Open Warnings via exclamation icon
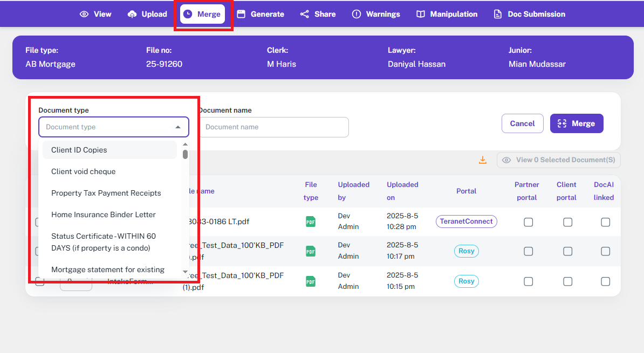This screenshot has height=353, width=644. 356,14
